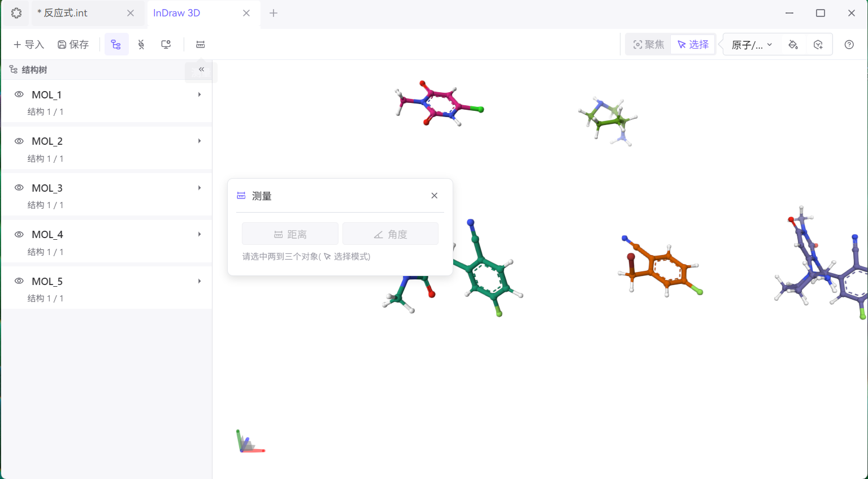Hide MOL_5 with the eye icon

(19, 281)
